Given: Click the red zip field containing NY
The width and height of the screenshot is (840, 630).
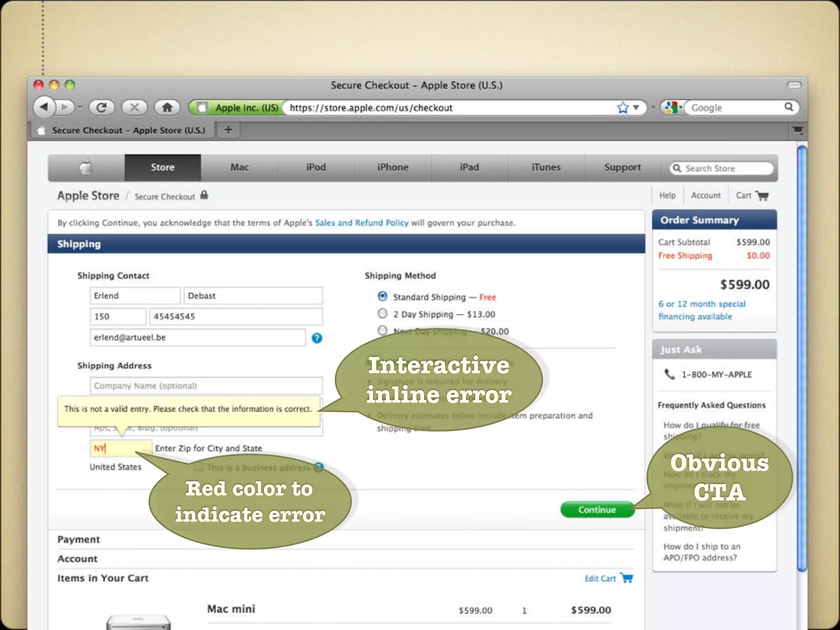Looking at the screenshot, I should (121, 448).
